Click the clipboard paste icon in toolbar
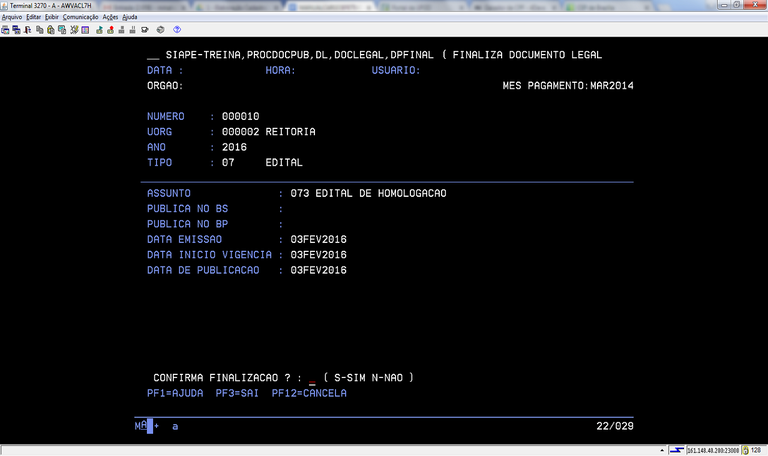This screenshot has width=768, height=456. [x=50, y=30]
